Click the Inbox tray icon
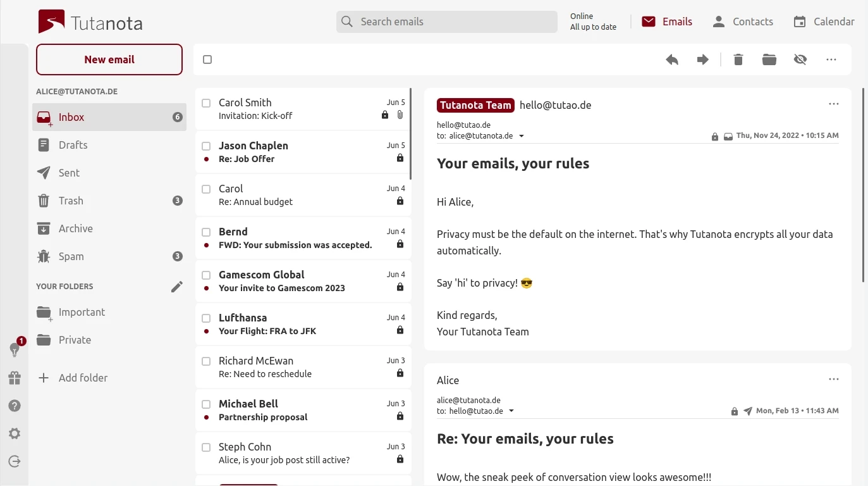 (44, 117)
